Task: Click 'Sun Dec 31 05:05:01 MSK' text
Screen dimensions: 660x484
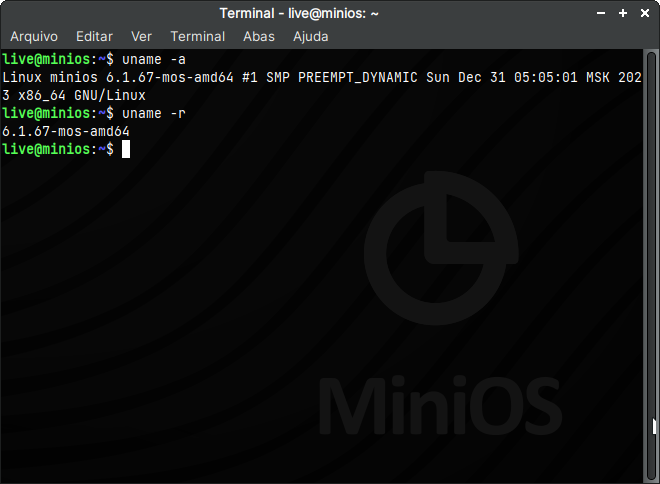Action: tap(518, 77)
